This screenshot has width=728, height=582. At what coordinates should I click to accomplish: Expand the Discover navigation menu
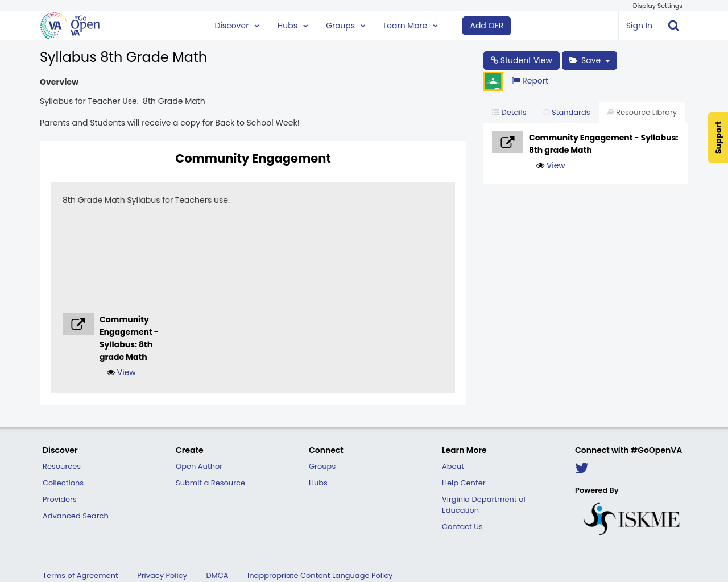pyautogui.click(x=237, y=25)
